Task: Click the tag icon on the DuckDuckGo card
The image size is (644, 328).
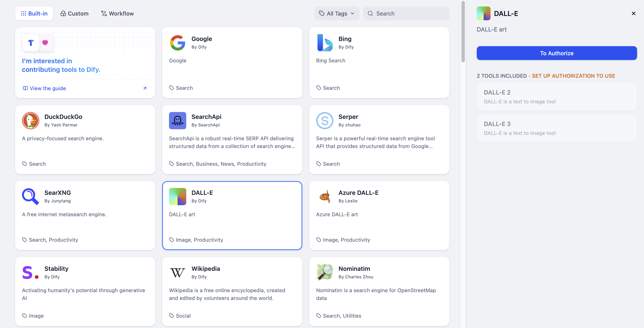Action: pyautogui.click(x=25, y=164)
